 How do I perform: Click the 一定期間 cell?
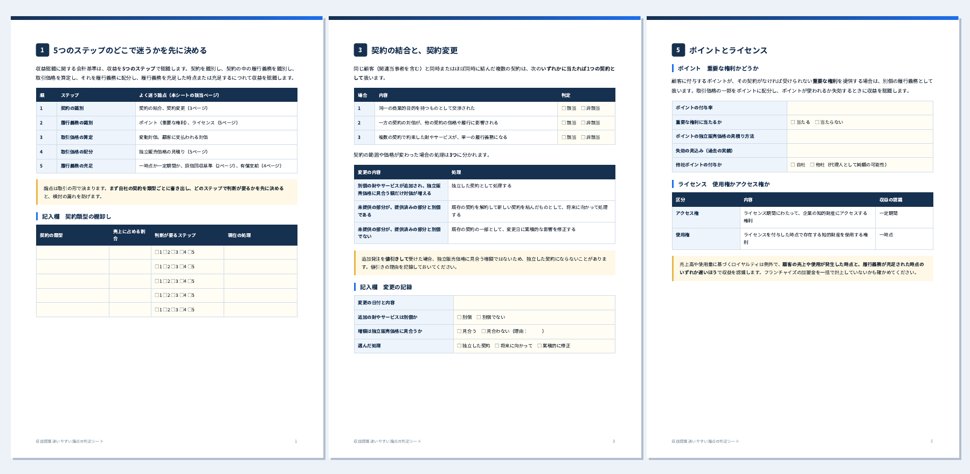click(x=904, y=217)
